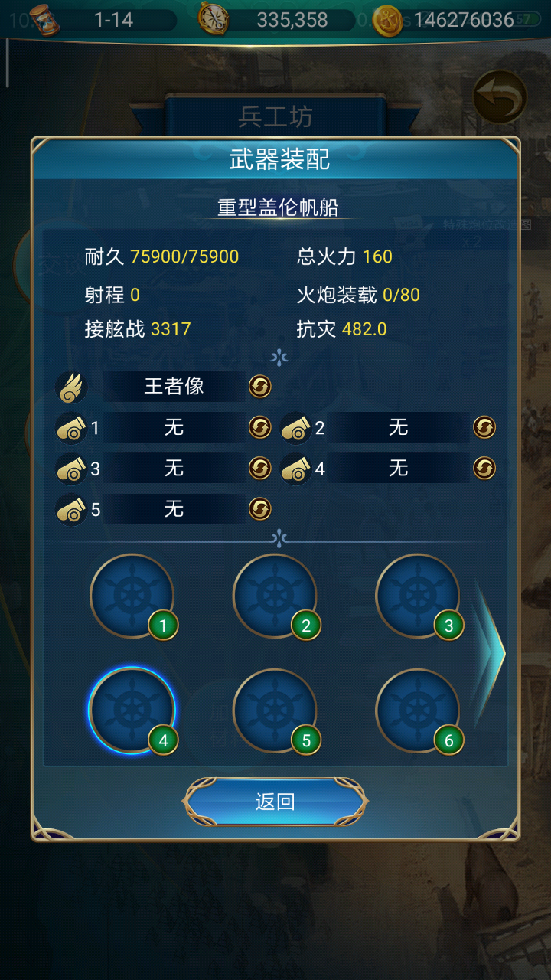Tap swap icon for cannon slot 4
The image size is (551, 980).
pyautogui.click(x=484, y=468)
